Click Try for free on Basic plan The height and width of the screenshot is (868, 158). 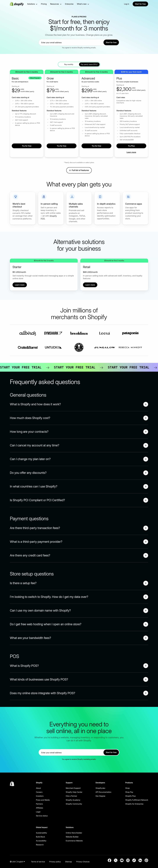coord(27,146)
